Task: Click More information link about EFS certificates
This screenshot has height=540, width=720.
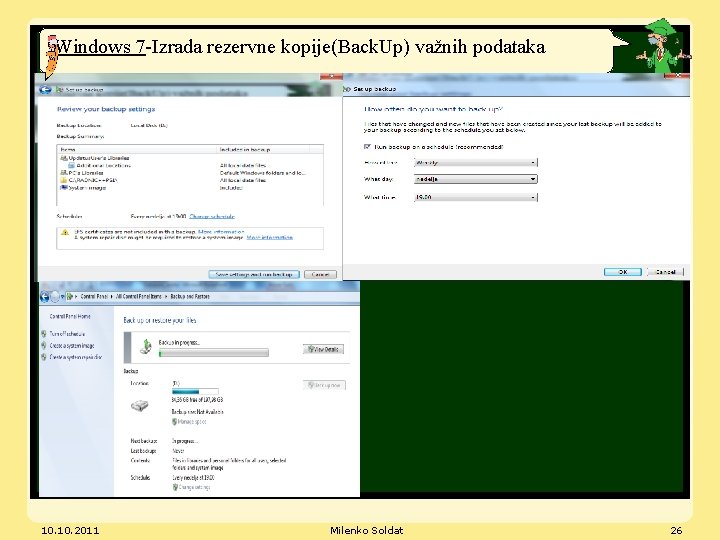Action: (221, 232)
